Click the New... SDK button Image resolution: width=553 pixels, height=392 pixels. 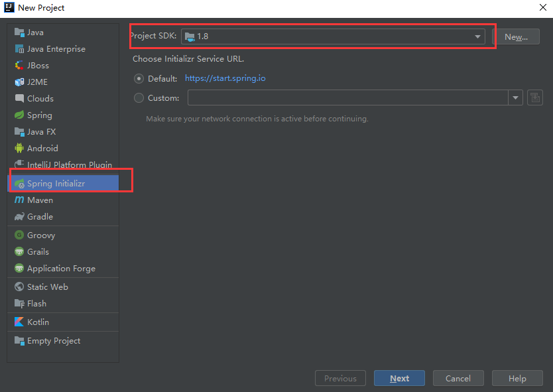click(516, 36)
